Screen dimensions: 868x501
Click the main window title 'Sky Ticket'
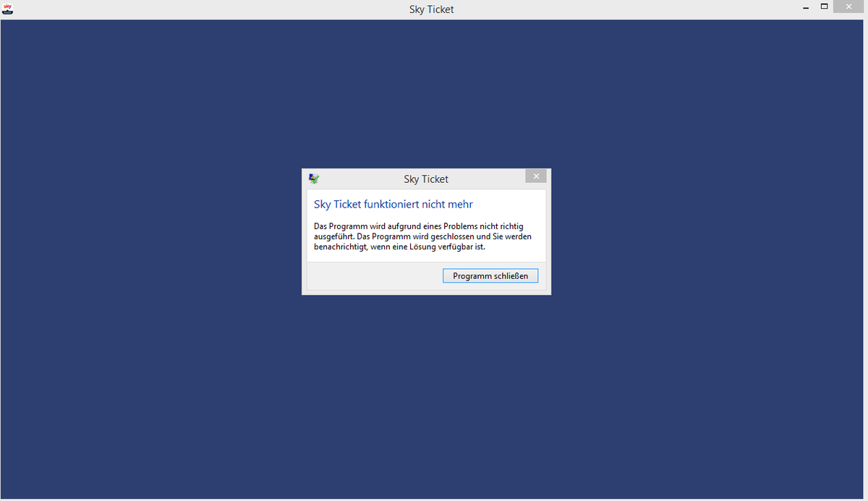tap(432, 9)
